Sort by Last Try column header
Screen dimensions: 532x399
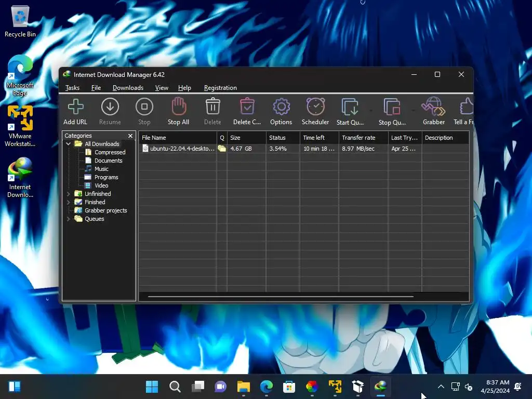click(405, 138)
